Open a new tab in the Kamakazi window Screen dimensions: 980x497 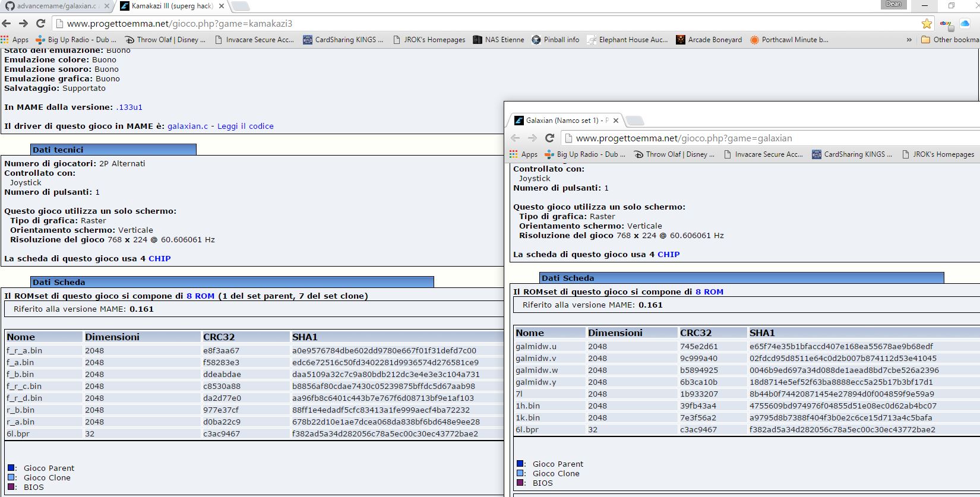241,6
